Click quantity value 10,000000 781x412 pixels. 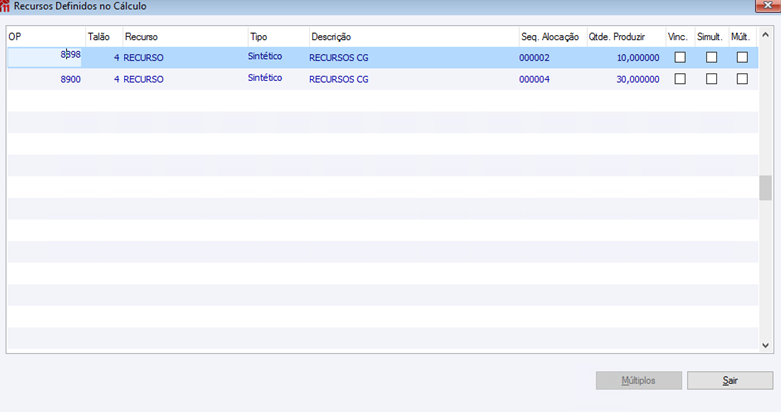tap(638, 58)
